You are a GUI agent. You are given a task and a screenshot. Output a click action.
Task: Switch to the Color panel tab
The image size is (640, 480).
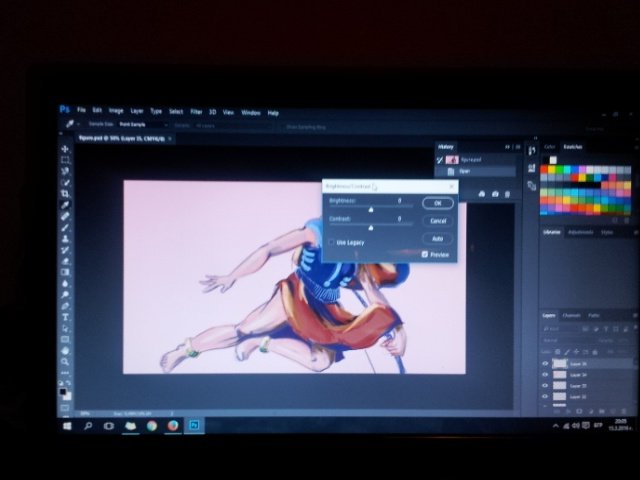pyautogui.click(x=550, y=147)
